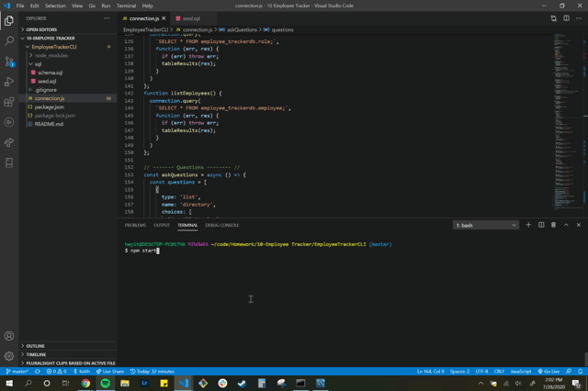Click the notifications bell in status bar
The width and height of the screenshot is (588, 391).
(580, 372)
